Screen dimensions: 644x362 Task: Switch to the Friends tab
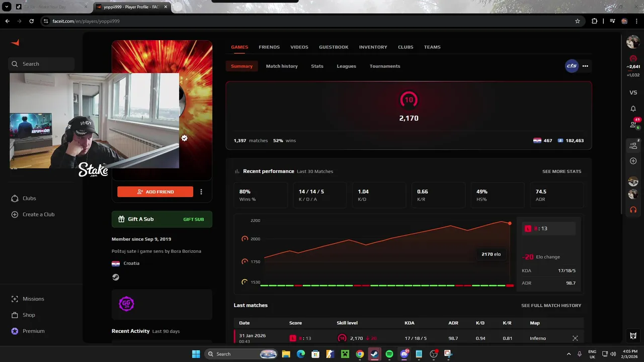pos(269,47)
